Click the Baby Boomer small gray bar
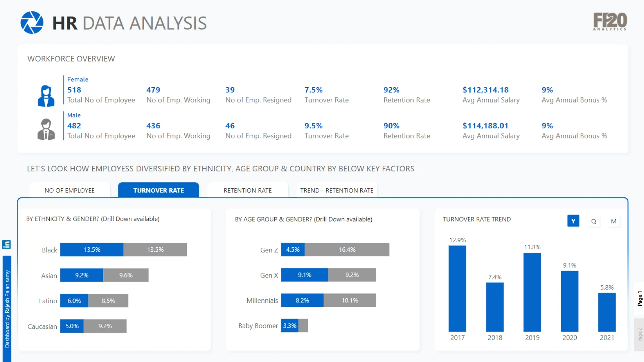The image size is (644, 362). [x=303, y=325]
